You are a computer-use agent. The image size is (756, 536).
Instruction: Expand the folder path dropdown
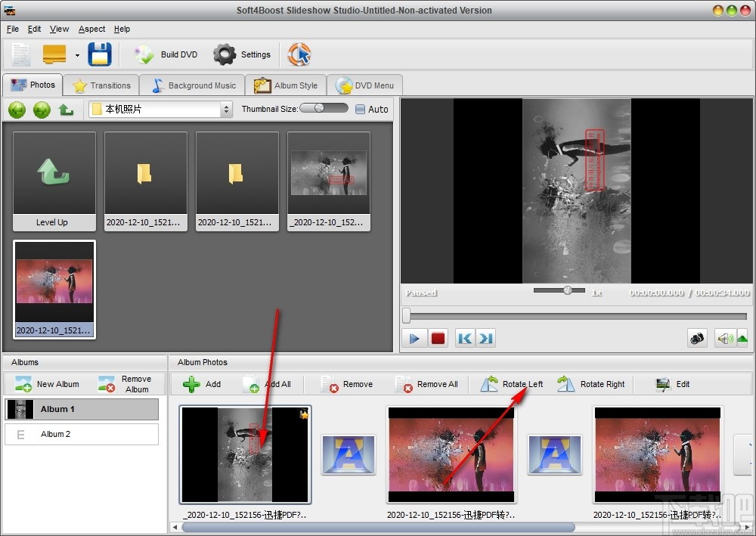pyautogui.click(x=226, y=110)
